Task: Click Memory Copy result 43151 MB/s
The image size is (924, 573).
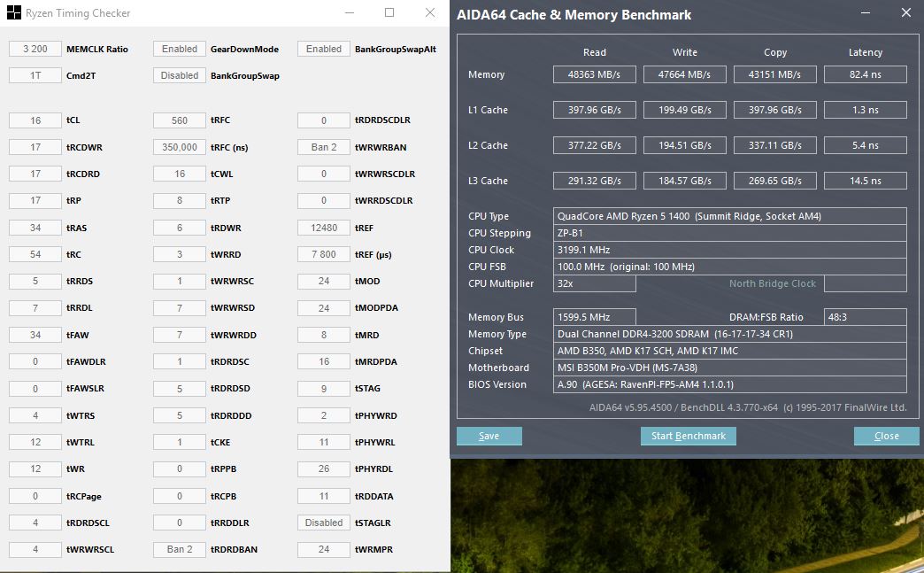Action: (x=775, y=74)
